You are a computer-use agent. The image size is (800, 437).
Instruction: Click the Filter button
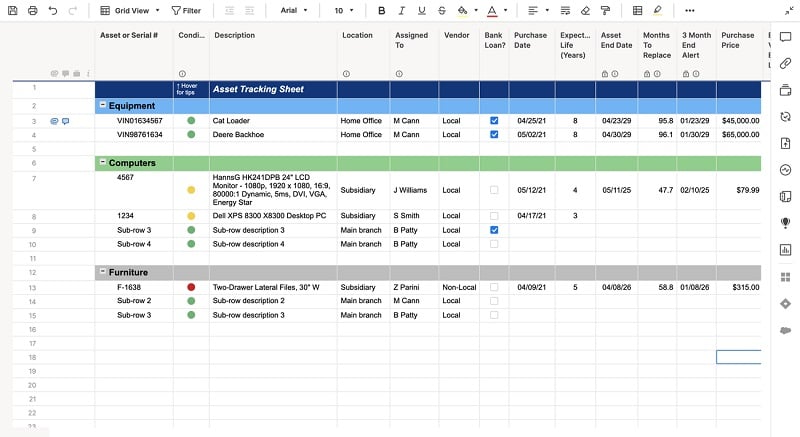click(x=186, y=10)
